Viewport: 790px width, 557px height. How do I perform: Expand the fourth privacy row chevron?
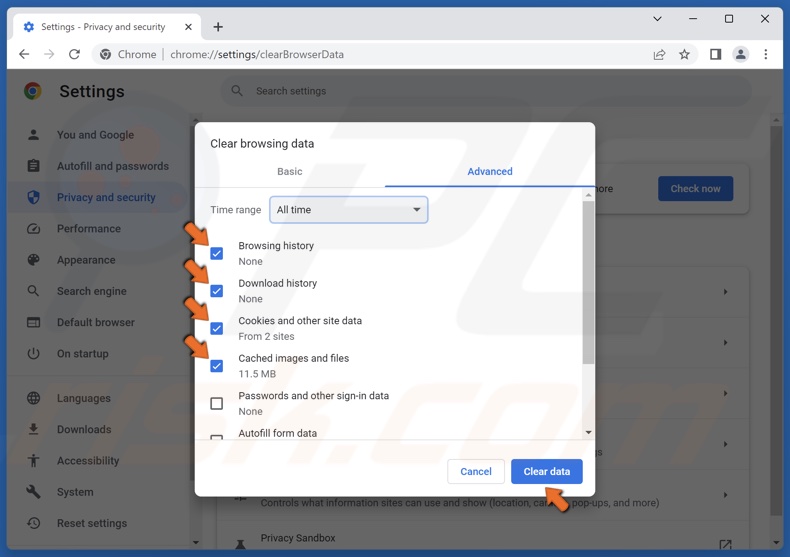click(x=726, y=444)
